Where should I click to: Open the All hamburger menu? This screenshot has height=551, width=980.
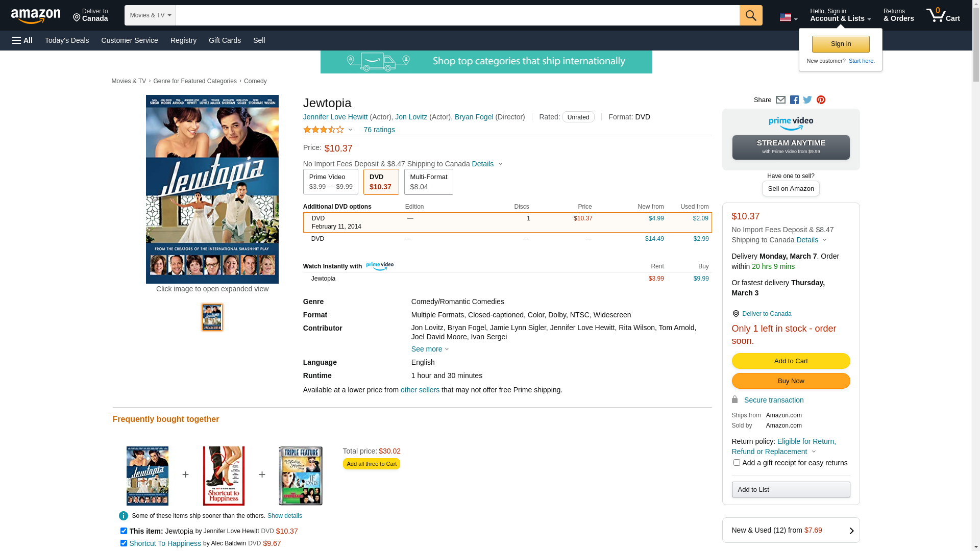pyautogui.click(x=22, y=40)
